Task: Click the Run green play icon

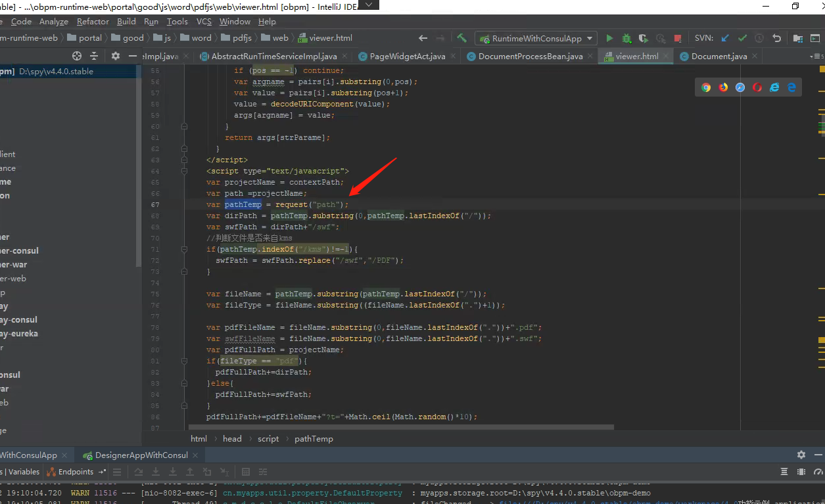Action: coord(609,38)
